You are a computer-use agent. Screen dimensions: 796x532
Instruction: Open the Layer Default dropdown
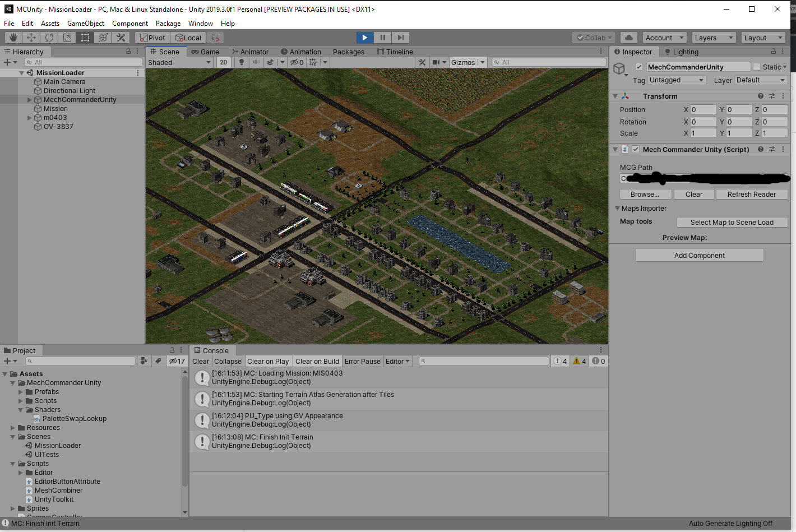click(x=761, y=80)
